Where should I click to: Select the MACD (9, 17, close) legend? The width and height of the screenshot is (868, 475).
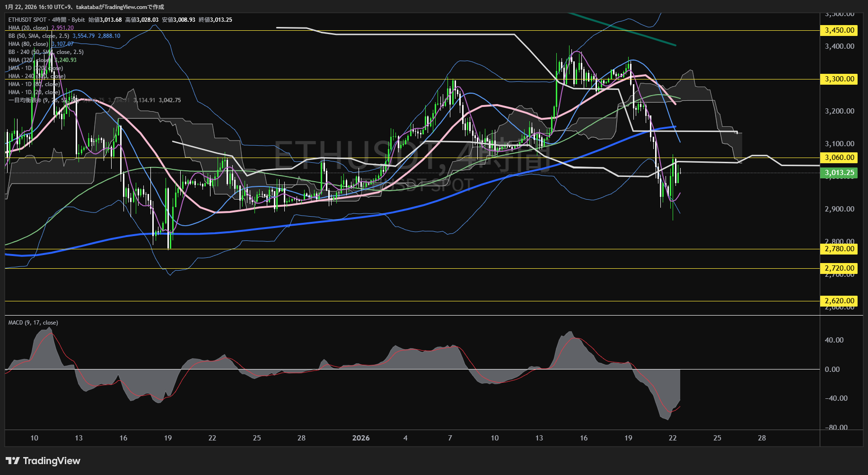coord(33,323)
